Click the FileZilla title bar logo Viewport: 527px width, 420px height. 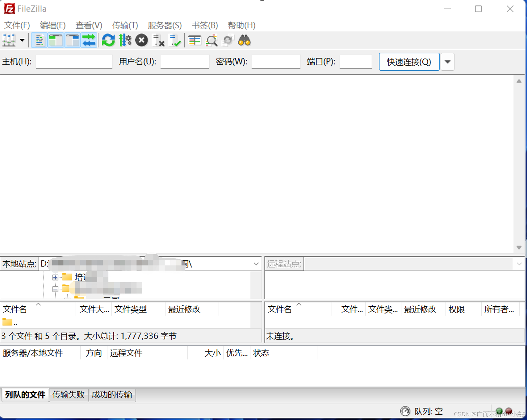[x=9, y=9]
